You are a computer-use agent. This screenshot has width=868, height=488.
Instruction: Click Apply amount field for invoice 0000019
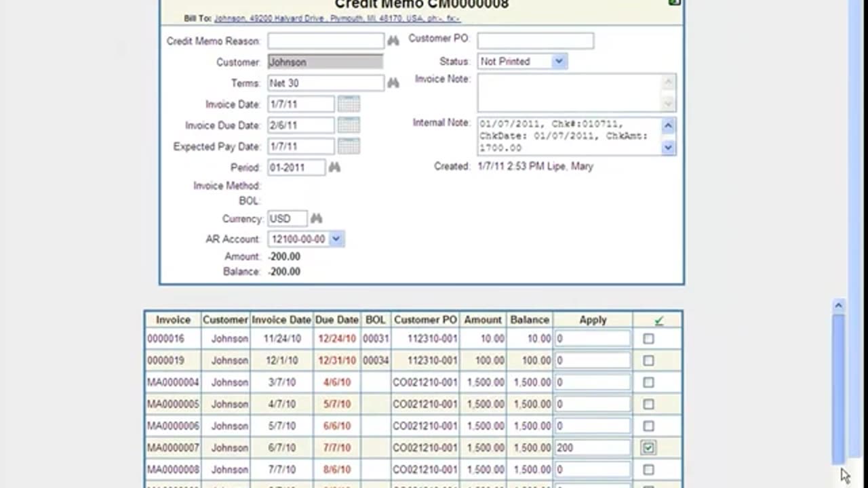(x=593, y=361)
